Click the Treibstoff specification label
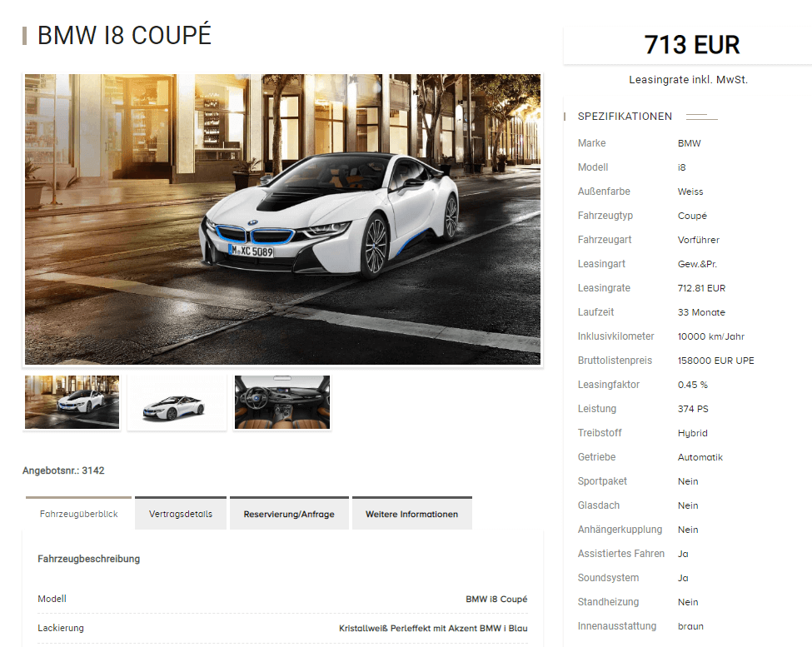The image size is (812, 647). 600,433
